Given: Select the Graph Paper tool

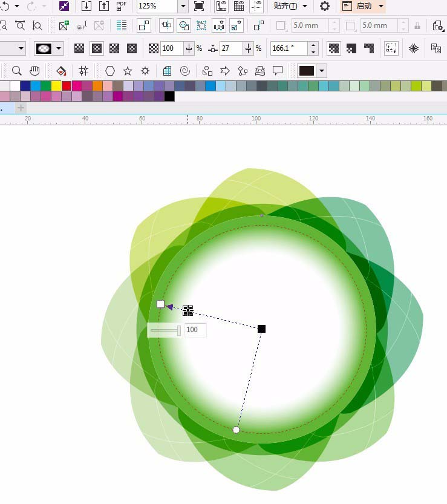Looking at the screenshot, I should tap(167, 71).
